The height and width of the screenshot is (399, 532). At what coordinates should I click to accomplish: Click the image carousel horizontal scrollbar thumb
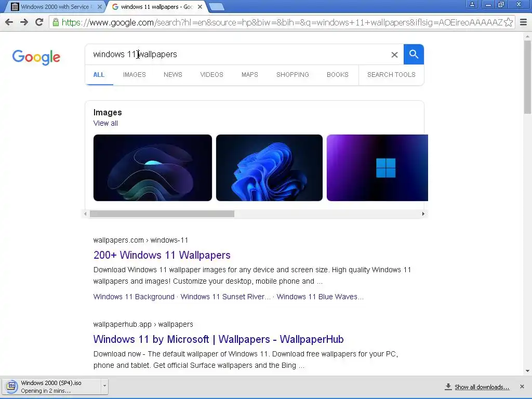click(x=162, y=214)
